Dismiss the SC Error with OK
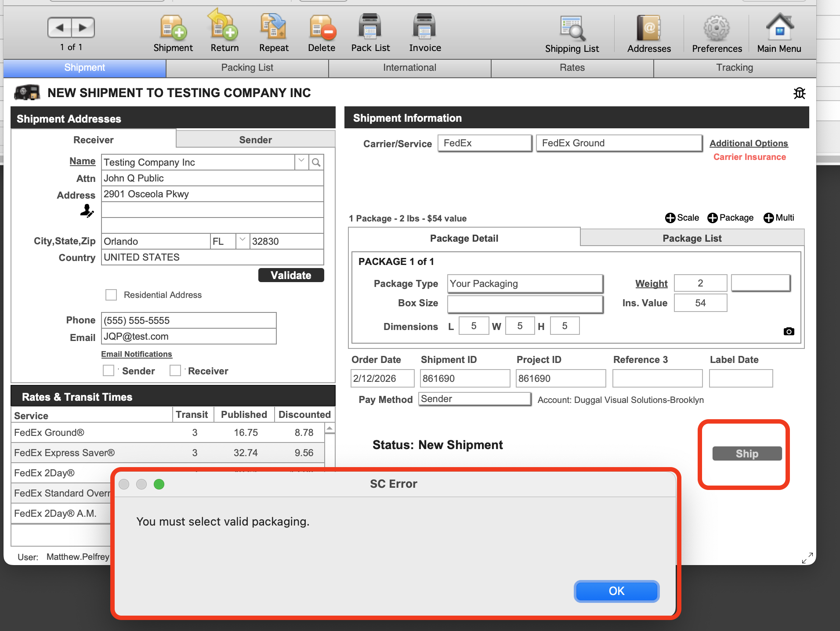Screen dimensions: 840x631 616,591
